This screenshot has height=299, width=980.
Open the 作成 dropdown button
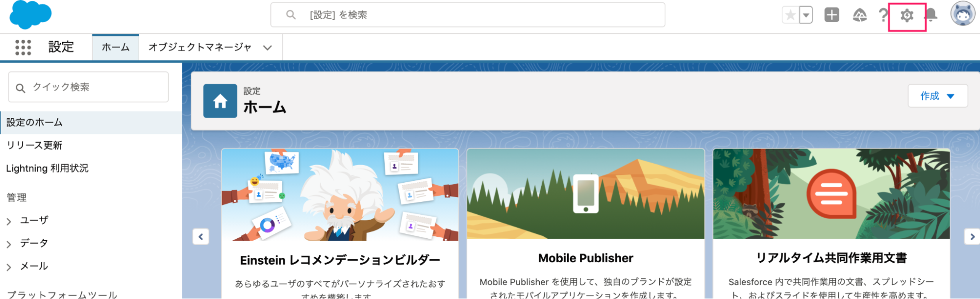(938, 96)
